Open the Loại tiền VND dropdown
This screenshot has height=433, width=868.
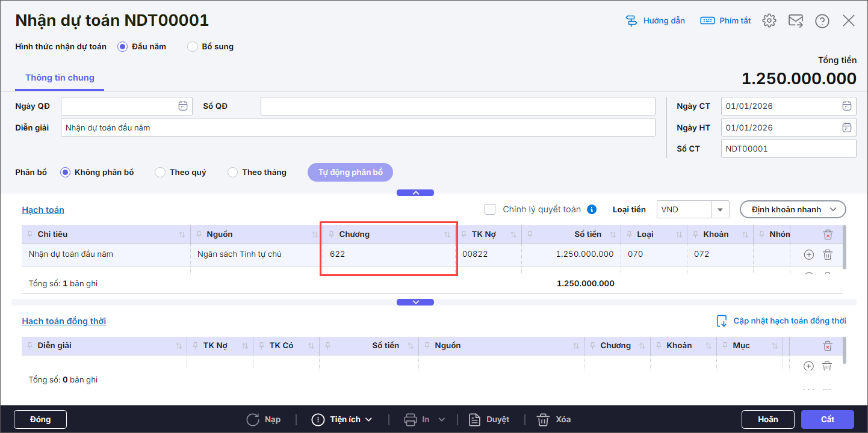[720, 209]
